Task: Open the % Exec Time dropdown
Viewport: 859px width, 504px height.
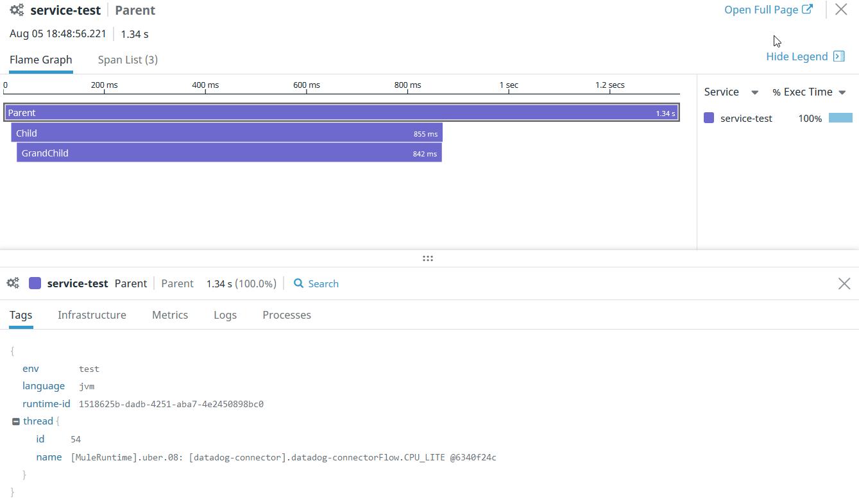Action: pos(810,92)
